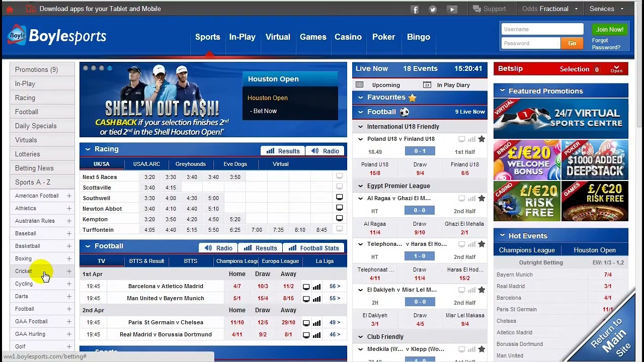Favourite the El Daklyeh v Misr Lel Makasa star
The image size is (644, 362).
(481, 290)
